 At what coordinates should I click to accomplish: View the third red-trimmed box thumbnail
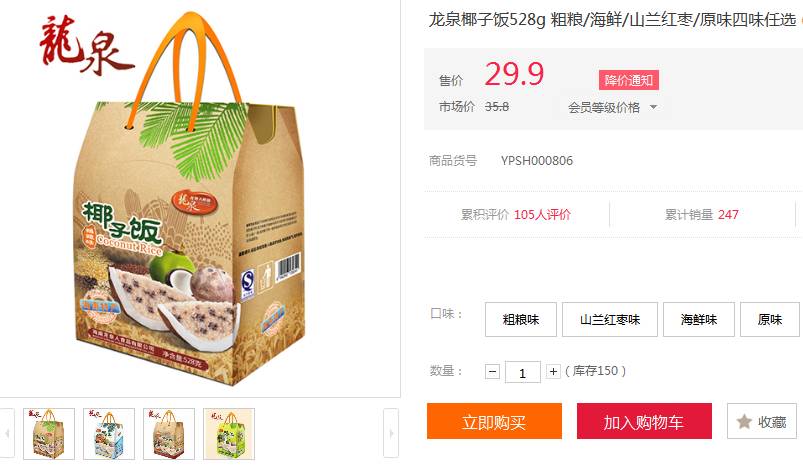click(169, 434)
